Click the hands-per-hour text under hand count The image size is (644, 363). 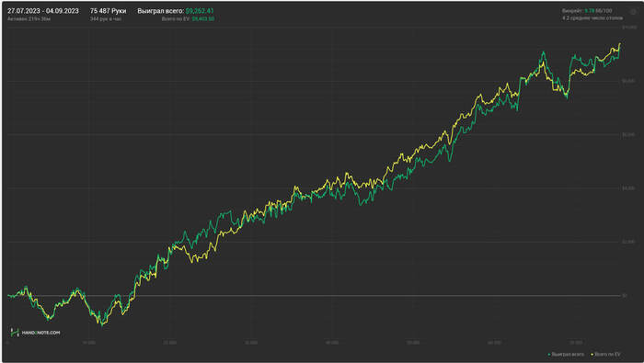[106, 19]
